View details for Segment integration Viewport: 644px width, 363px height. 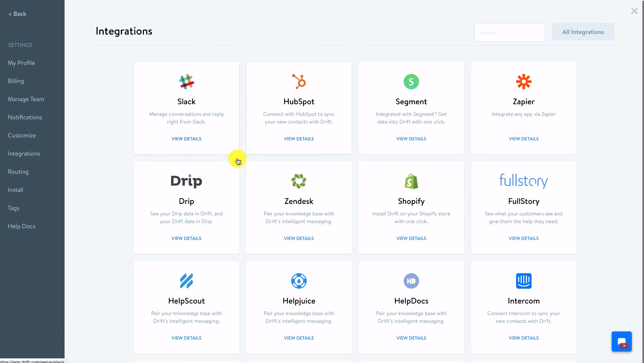[411, 139]
